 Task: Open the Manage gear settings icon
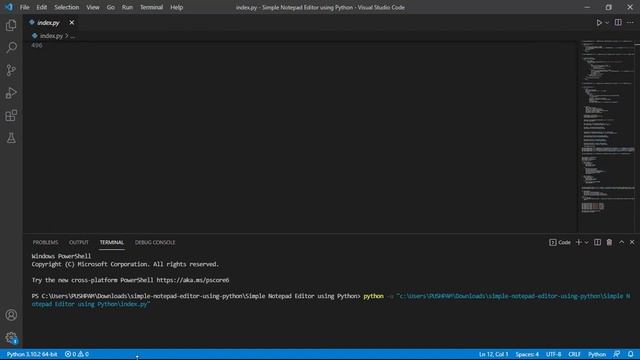pos(11,338)
